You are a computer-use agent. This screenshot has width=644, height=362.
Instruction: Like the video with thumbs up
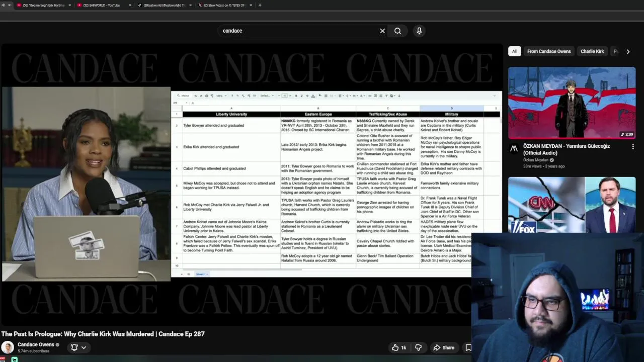399,347
